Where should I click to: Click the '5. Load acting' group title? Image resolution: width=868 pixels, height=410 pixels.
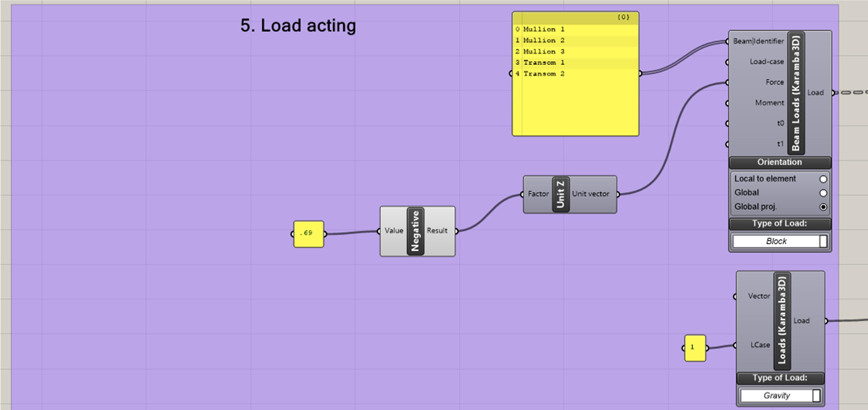click(298, 26)
